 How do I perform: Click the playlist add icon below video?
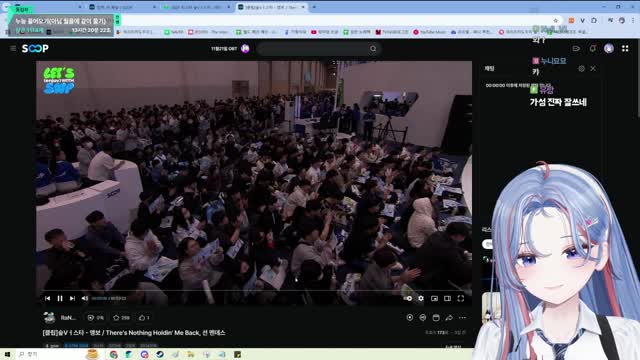click(423, 318)
